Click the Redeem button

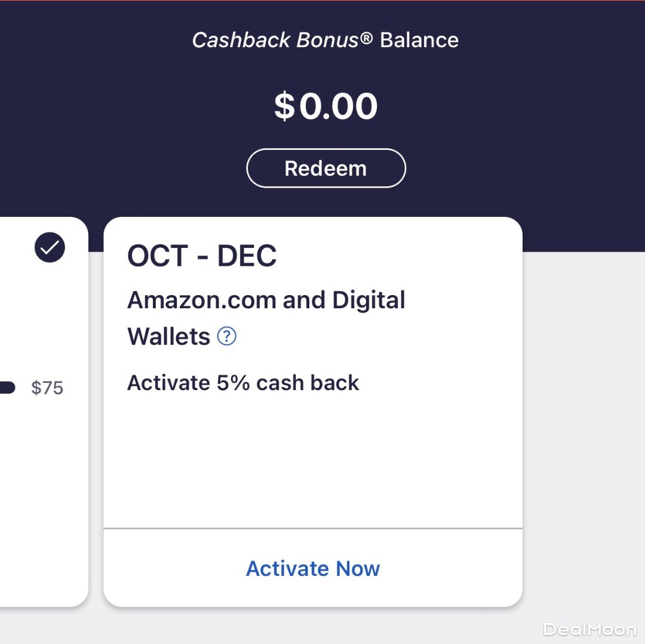pyautogui.click(x=325, y=168)
